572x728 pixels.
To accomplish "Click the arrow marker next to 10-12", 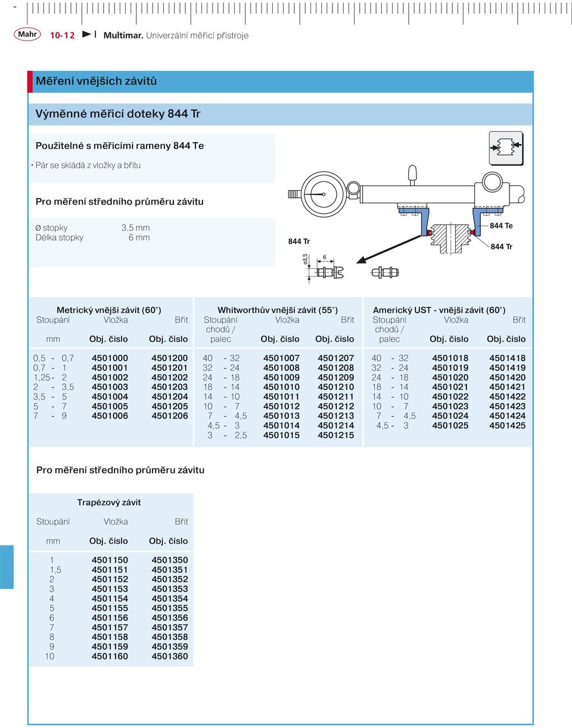I will coord(86,35).
